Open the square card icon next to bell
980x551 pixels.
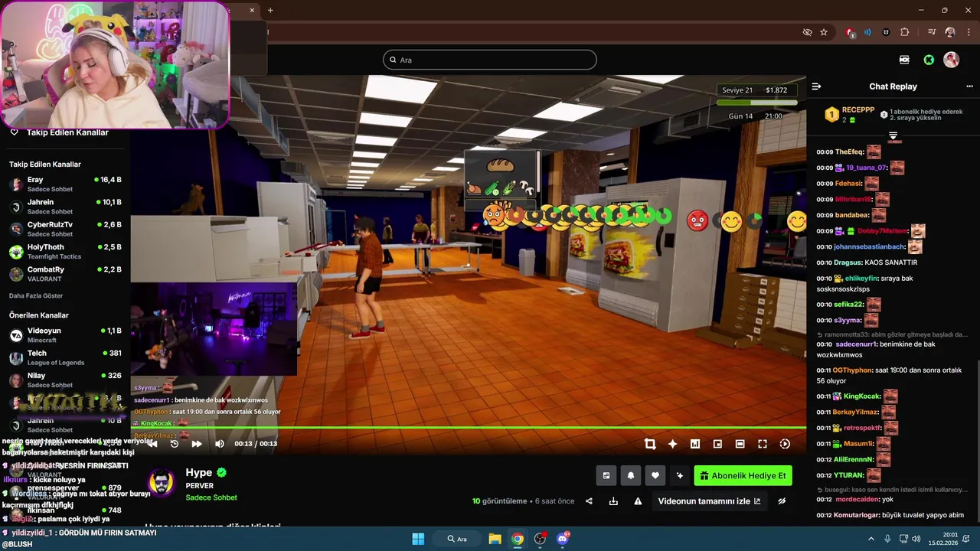pyautogui.click(x=606, y=476)
